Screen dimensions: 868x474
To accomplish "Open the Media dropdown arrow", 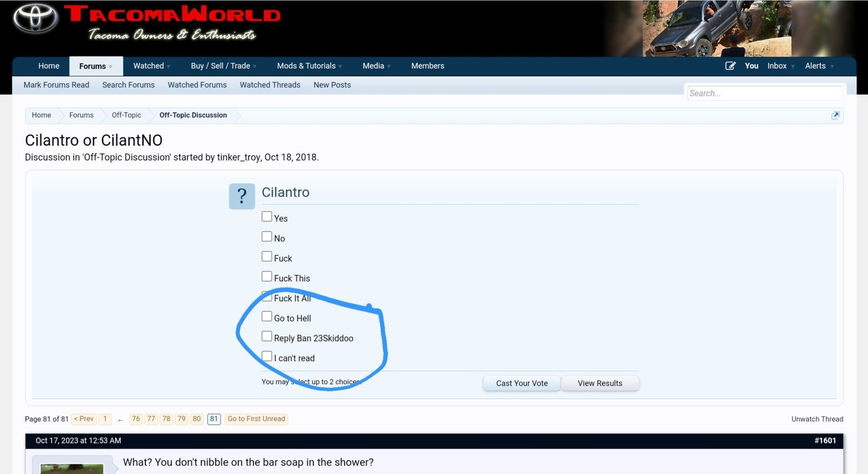I will point(389,67).
